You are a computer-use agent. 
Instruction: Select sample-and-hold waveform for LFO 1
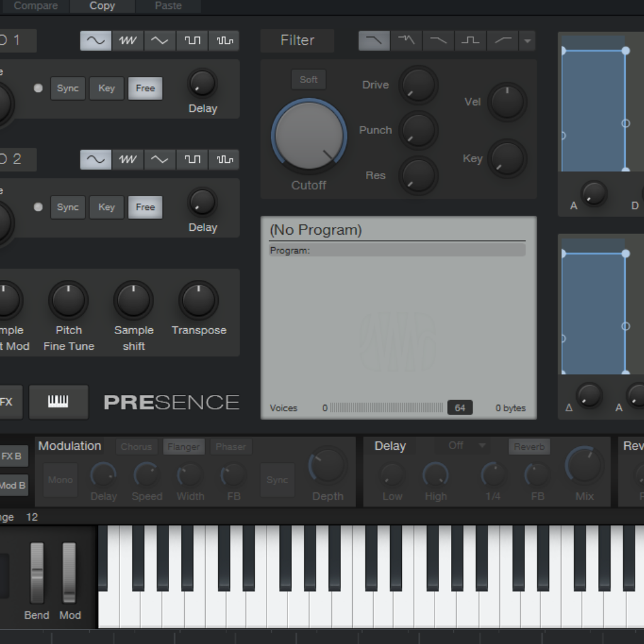point(224,41)
